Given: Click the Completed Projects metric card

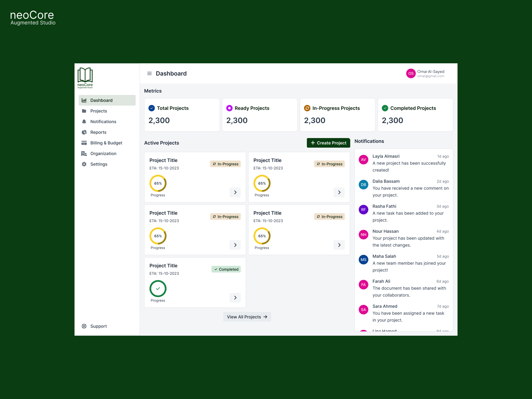Looking at the screenshot, I should [415, 115].
